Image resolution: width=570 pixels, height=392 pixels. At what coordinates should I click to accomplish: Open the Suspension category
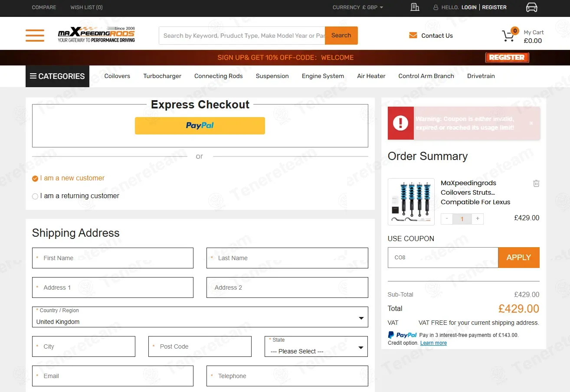click(x=272, y=76)
